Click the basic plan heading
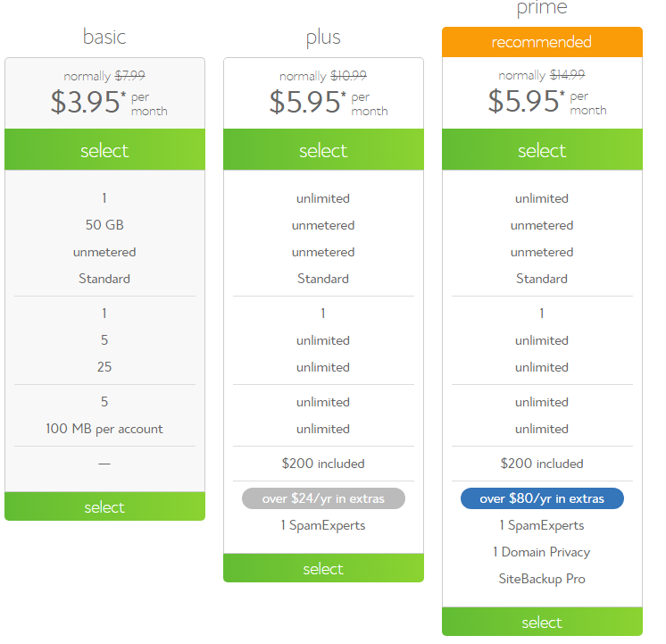 tap(104, 37)
